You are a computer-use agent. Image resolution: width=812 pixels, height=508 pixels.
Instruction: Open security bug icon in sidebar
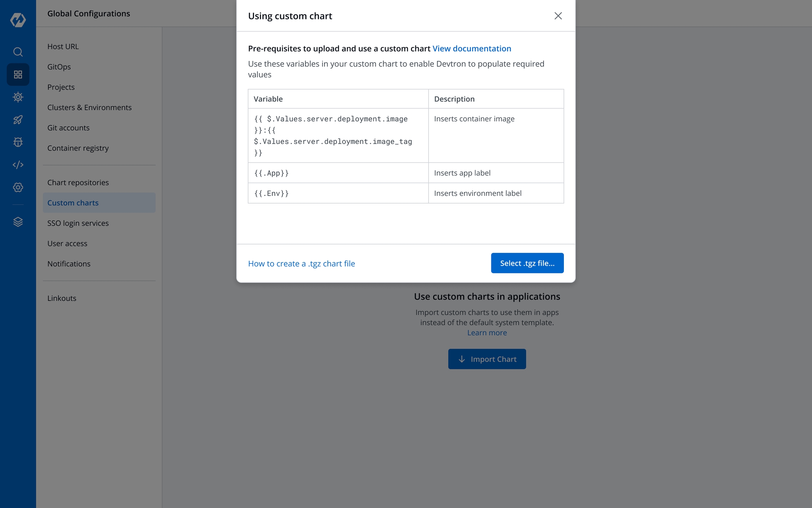[18, 142]
